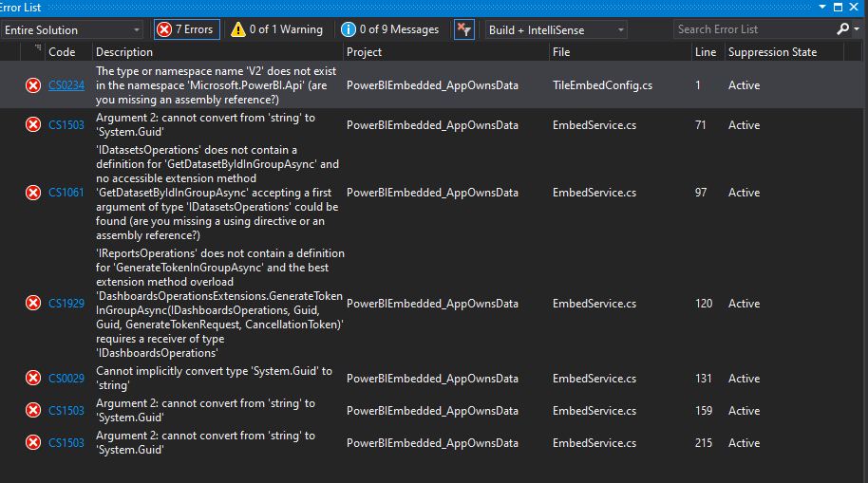Click the error icon on the CS0234 row

(33, 85)
